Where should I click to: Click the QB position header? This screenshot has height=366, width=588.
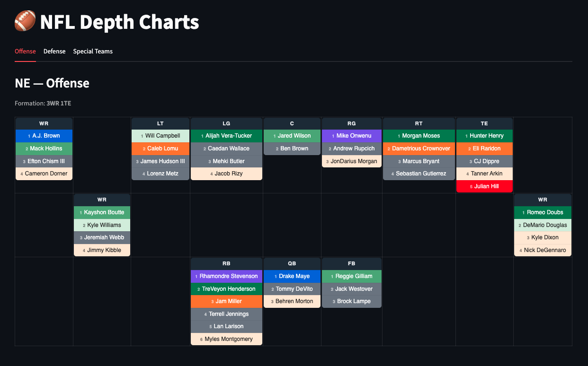click(292, 263)
